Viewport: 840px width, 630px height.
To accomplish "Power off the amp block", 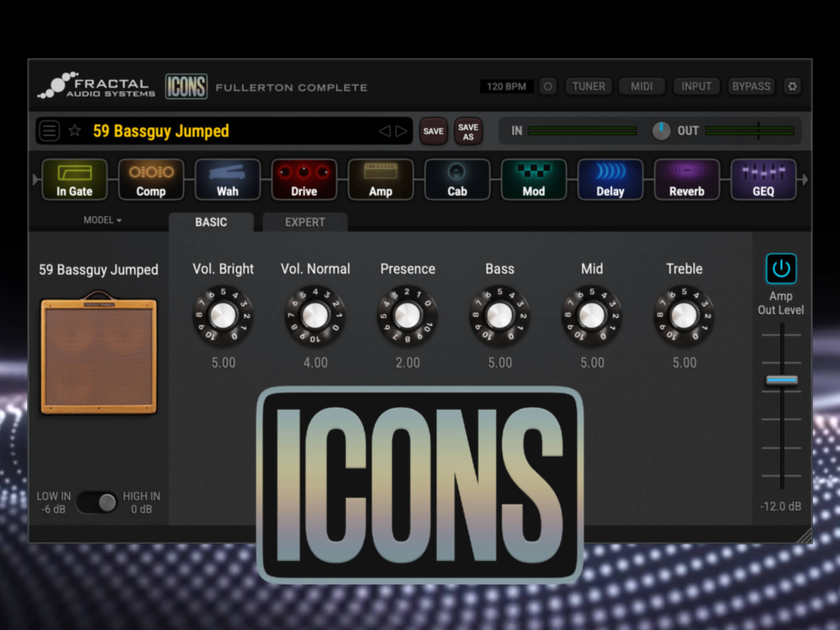I will 780,268.
